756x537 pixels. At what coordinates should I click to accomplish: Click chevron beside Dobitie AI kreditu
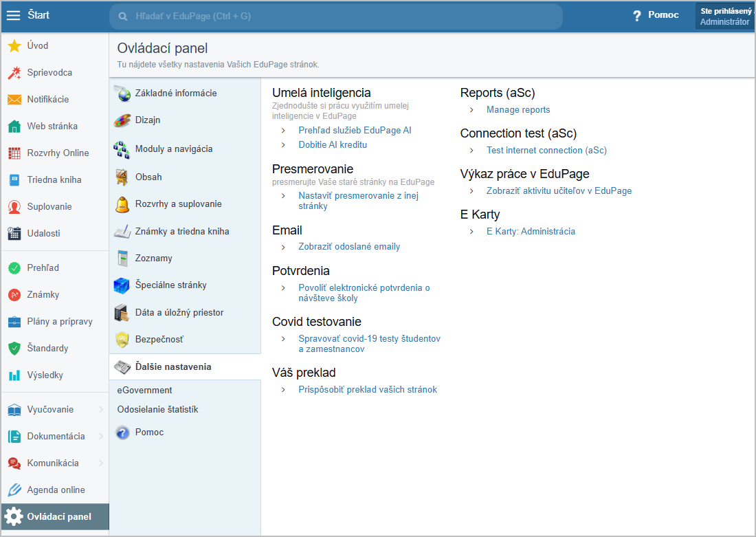click(283, 145)
